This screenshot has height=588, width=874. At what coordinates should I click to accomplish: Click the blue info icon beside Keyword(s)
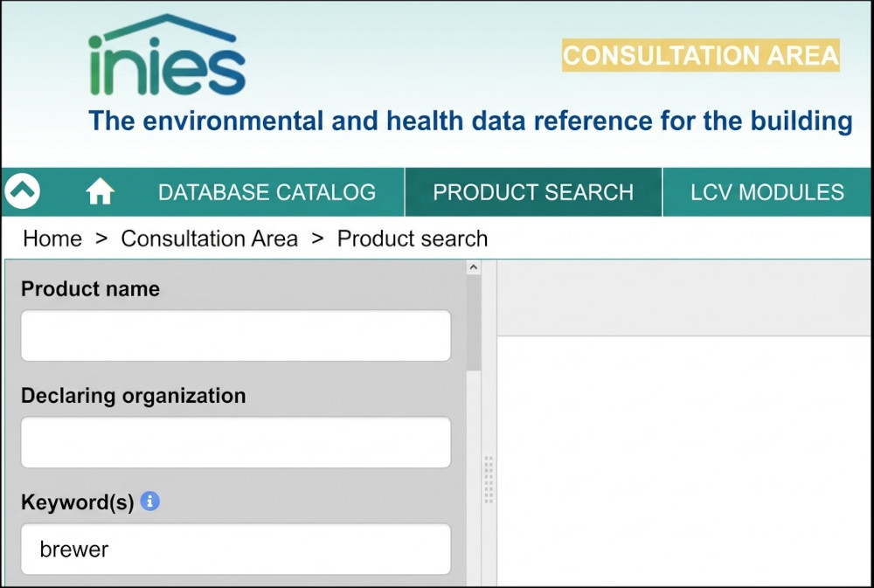point(150,502)
